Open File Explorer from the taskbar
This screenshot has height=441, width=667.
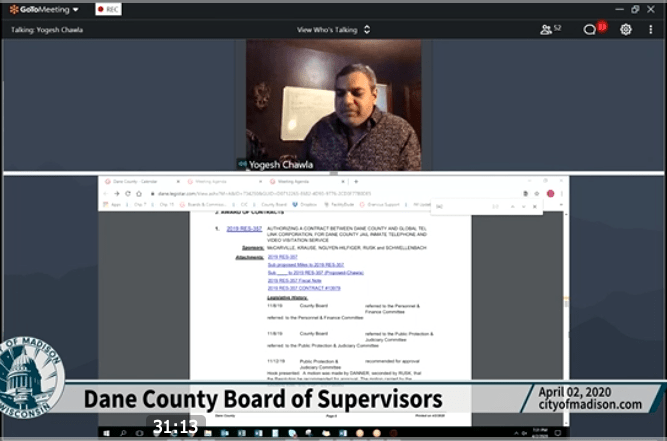208,433
